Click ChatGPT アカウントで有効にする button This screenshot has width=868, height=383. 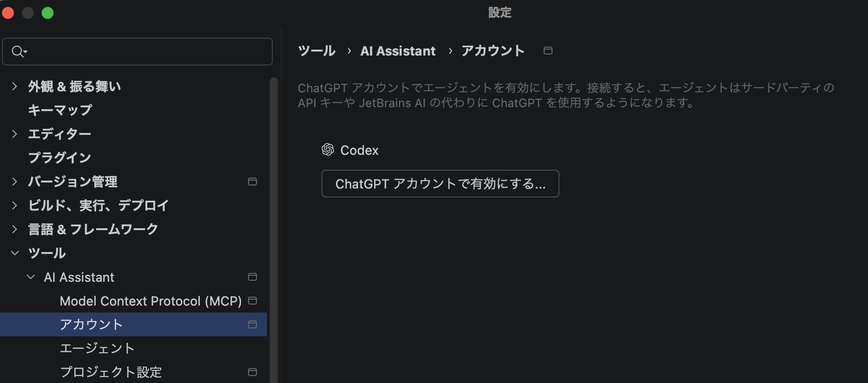click(440, 184)
